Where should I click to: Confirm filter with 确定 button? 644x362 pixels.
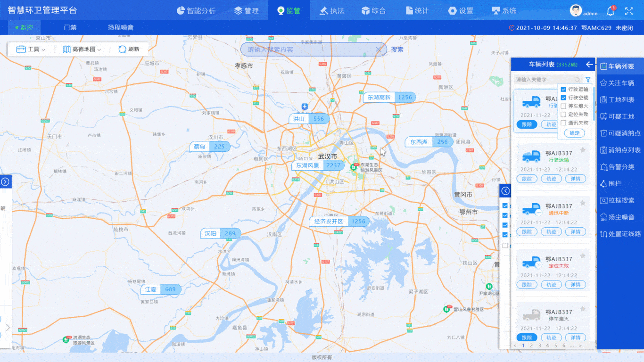click(575, 133)
